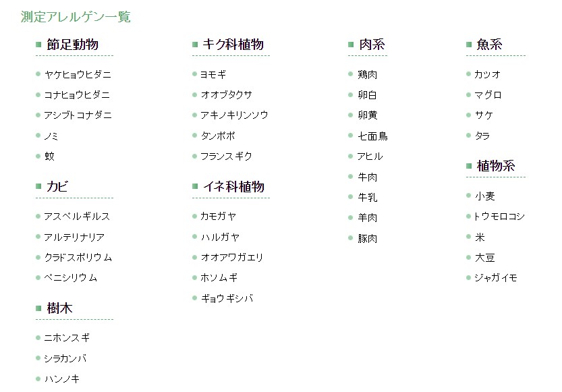562x392 pixels.
Task: Select オオブタクサ in the list
Action: 227,95
